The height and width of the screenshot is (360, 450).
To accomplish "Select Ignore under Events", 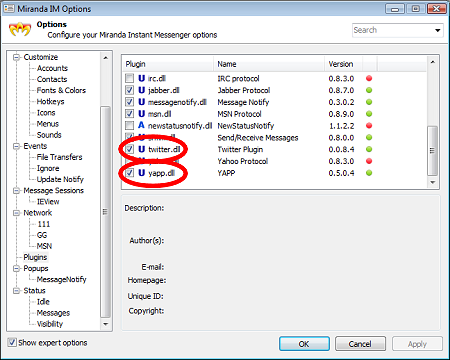I will (48, 168).
